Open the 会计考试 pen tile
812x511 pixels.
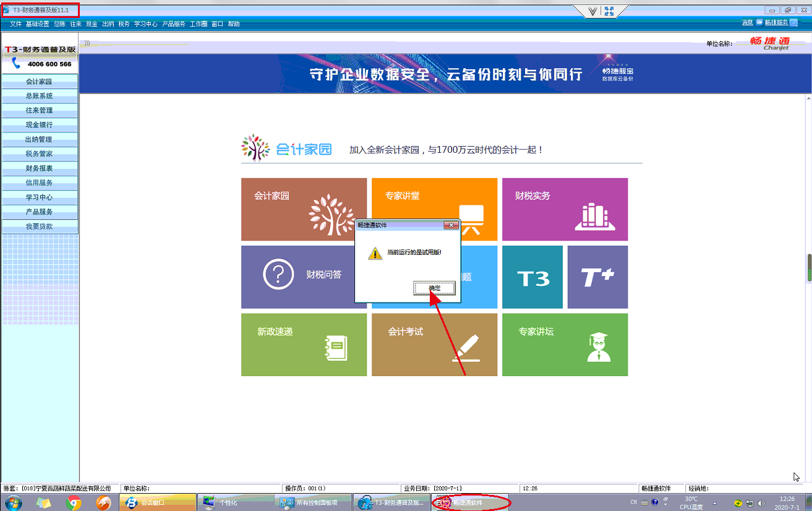coord(434,345)
